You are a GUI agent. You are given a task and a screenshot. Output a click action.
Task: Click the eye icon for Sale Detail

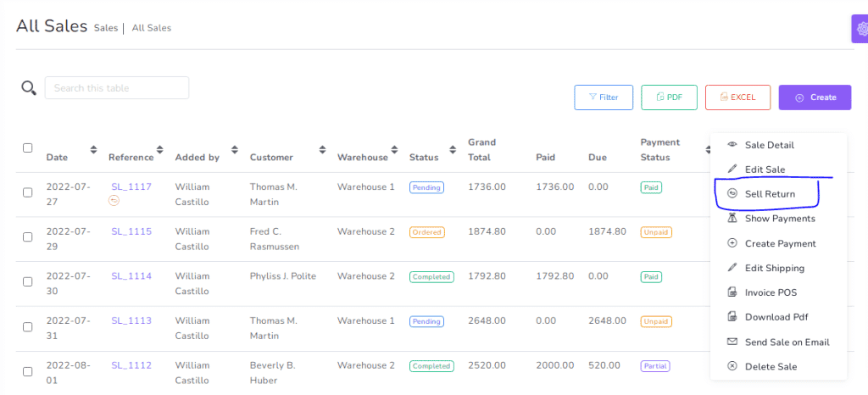click(732, 145)
